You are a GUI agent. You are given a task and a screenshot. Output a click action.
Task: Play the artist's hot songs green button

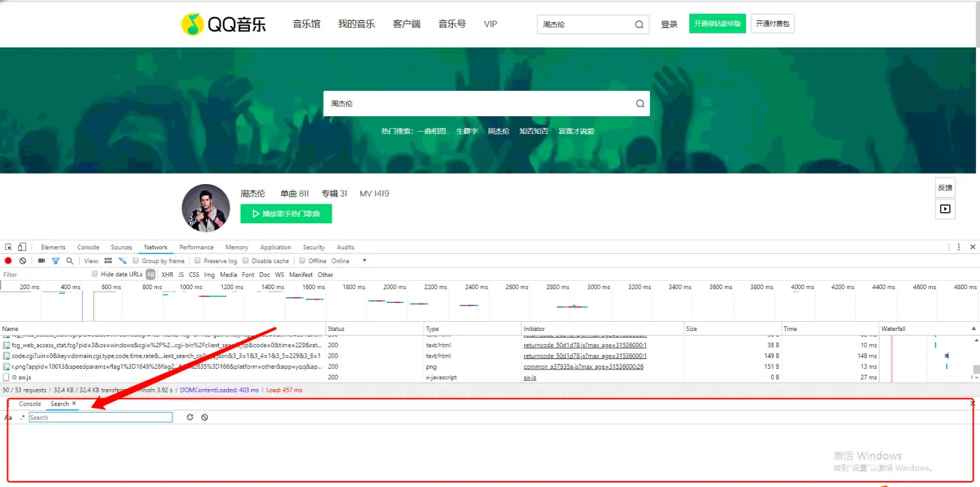(286, 213)
